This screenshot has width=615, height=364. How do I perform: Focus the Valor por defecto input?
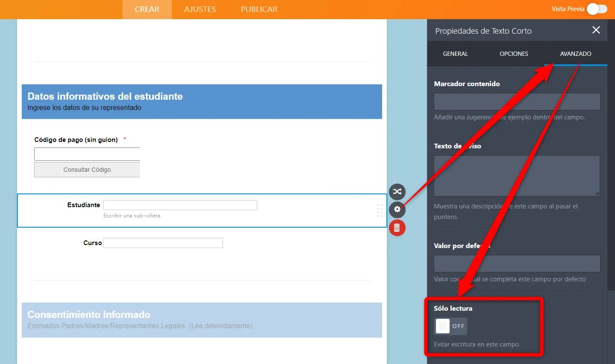tap(517, 264)
